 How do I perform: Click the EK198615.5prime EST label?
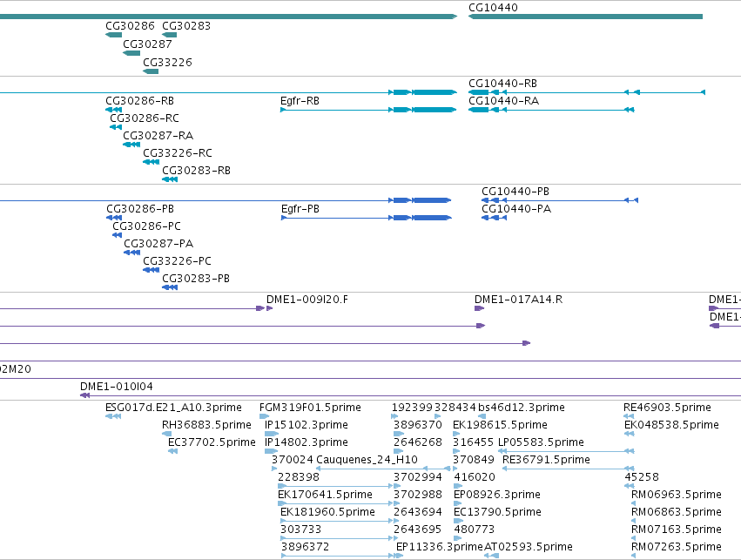(x=500, y=425)
